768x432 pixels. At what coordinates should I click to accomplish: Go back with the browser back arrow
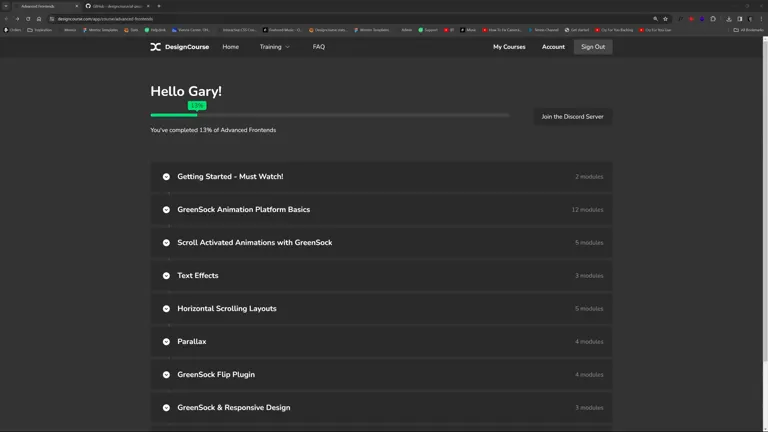pyautogui.click(x=6, y=19)
